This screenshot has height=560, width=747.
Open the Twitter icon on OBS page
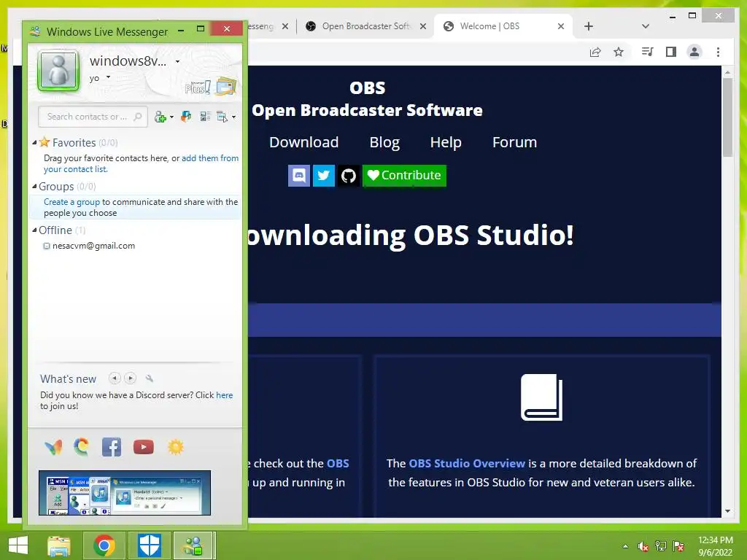[324, 176]
